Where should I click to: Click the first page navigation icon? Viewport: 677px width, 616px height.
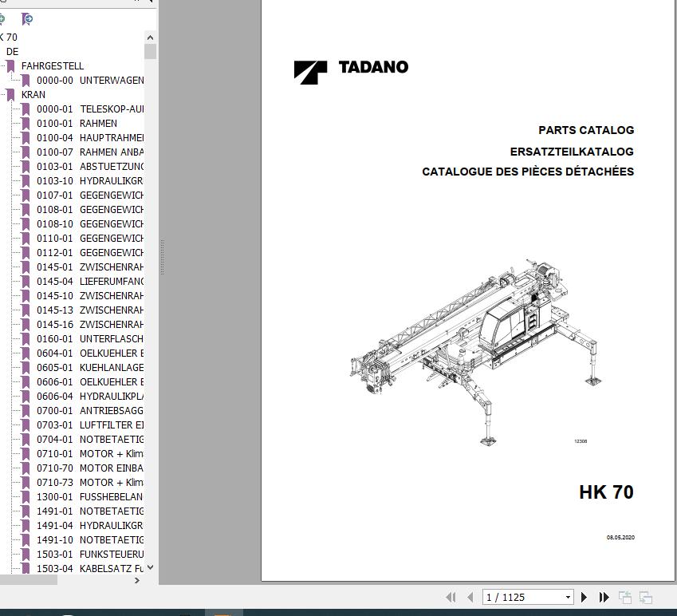coord(451,596)
